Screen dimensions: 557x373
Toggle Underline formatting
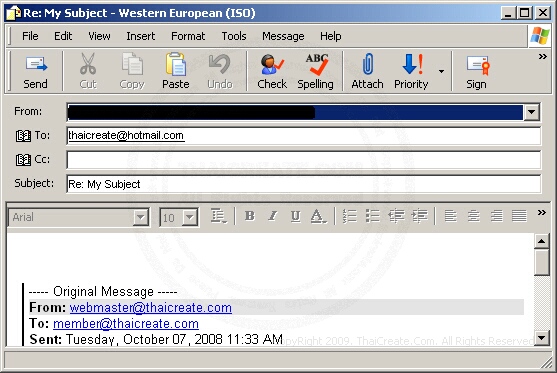295,216
